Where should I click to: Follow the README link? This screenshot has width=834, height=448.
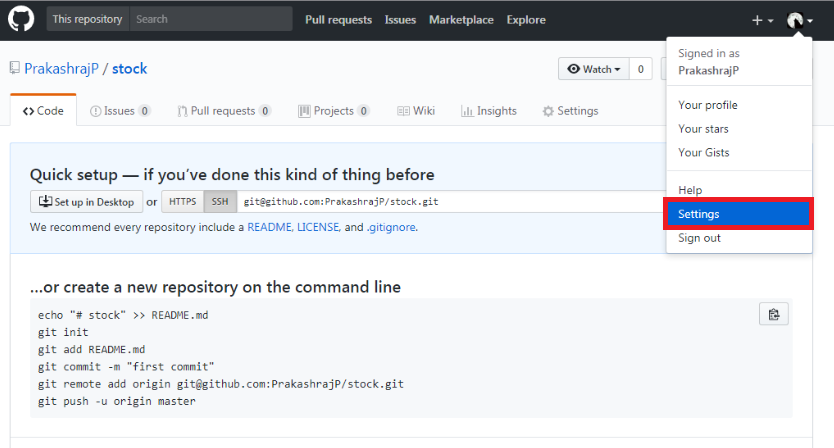tap(268, 227)
